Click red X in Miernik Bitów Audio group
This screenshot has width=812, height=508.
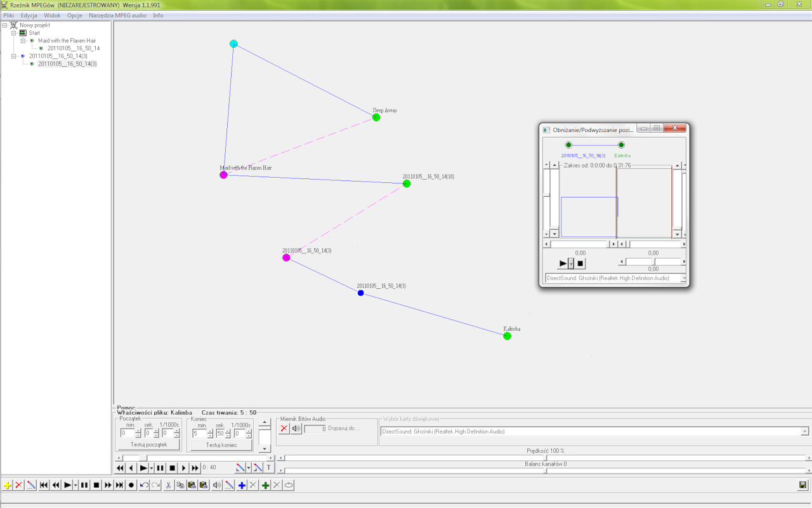[x=284, y=429]
